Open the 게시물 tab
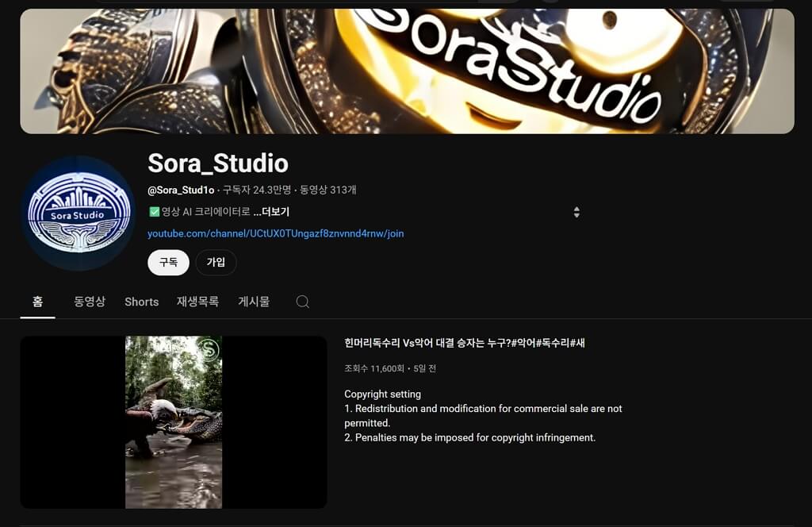This screenshot has height=527, width=812. pyautogui.click(x=254, y=302)
